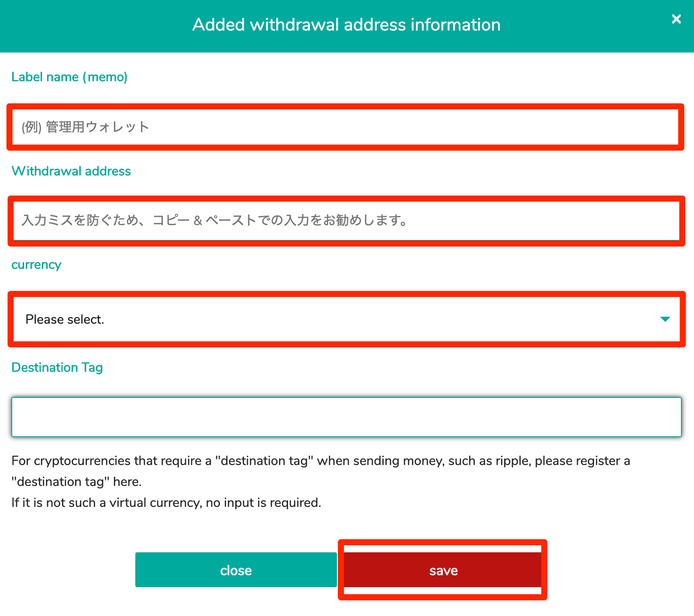Expand currency list using the teal arrow

point(665,319)
